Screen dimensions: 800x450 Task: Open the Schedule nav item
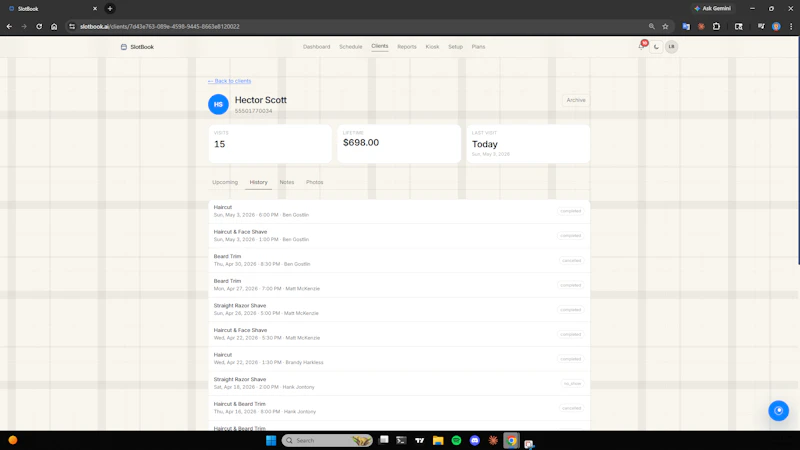351,47
